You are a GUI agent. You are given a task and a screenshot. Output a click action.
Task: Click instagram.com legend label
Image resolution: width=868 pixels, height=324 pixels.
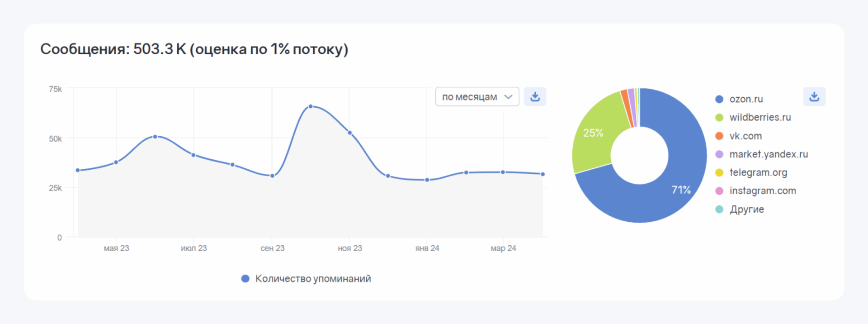(x=763, y=191)
